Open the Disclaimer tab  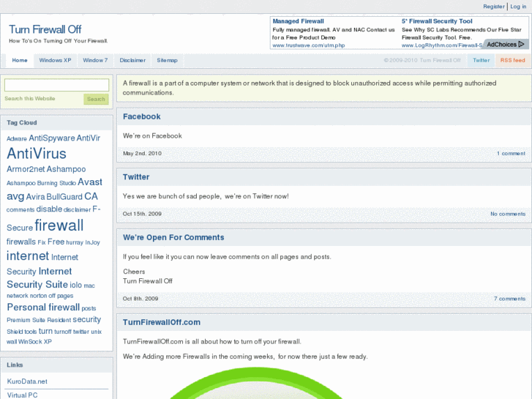(x=132, y=60)
